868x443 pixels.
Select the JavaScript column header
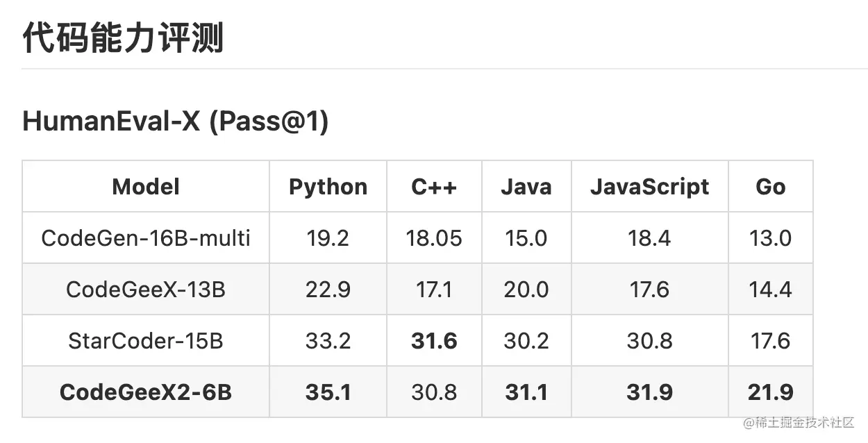(x=649, y=187)
